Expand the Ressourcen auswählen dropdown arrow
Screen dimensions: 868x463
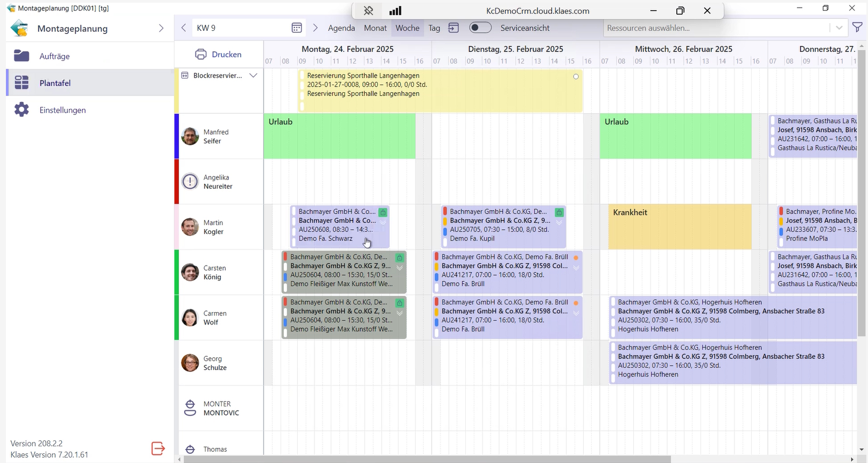coord(838,28)
